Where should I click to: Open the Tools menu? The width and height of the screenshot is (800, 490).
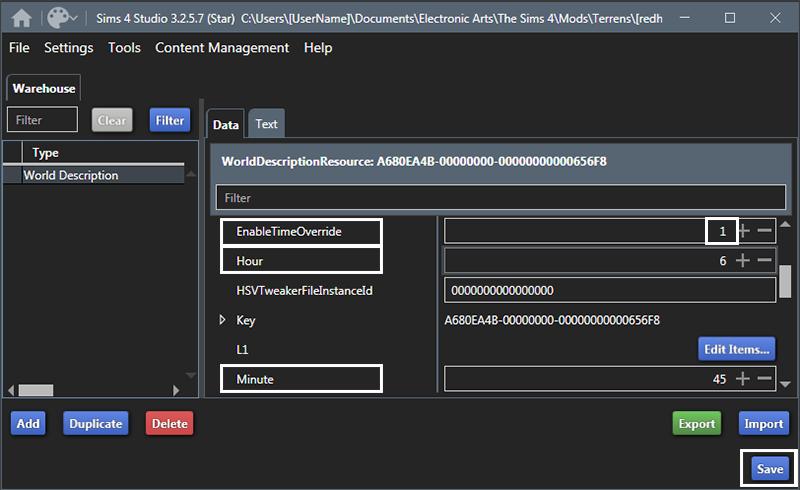point(124,48)
